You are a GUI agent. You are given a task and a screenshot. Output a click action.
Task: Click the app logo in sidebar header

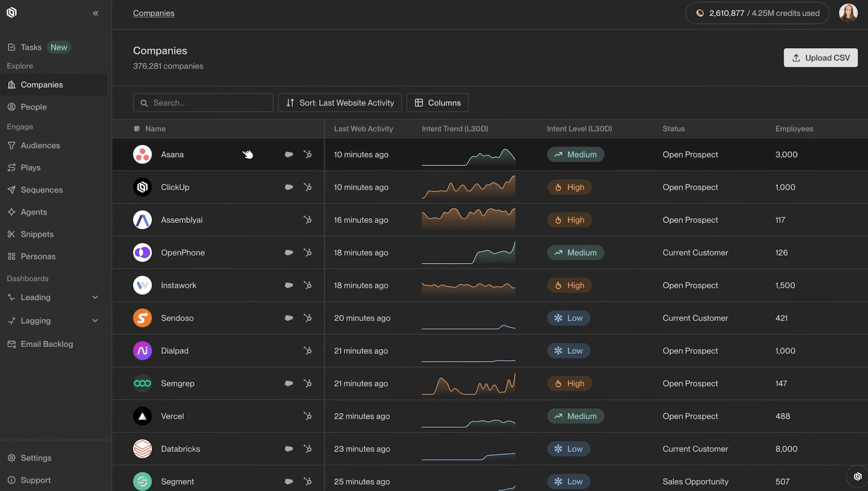click(x=12, y=12)
